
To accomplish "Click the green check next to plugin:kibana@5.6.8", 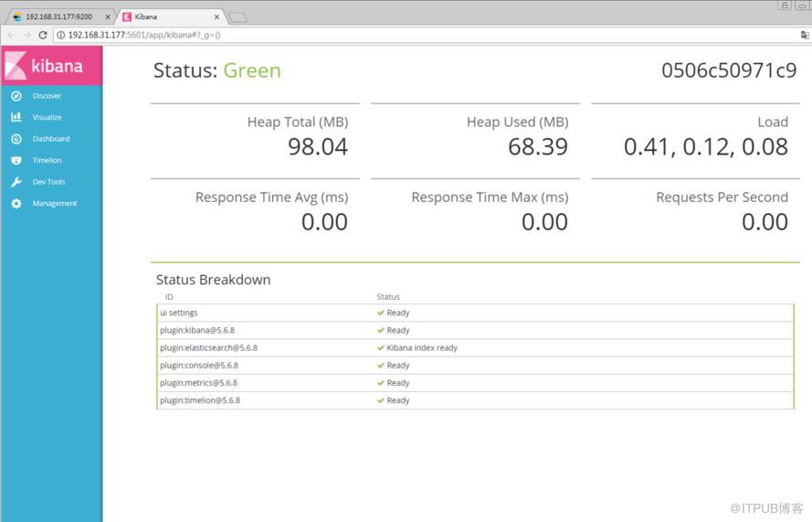I will (381, 330).
